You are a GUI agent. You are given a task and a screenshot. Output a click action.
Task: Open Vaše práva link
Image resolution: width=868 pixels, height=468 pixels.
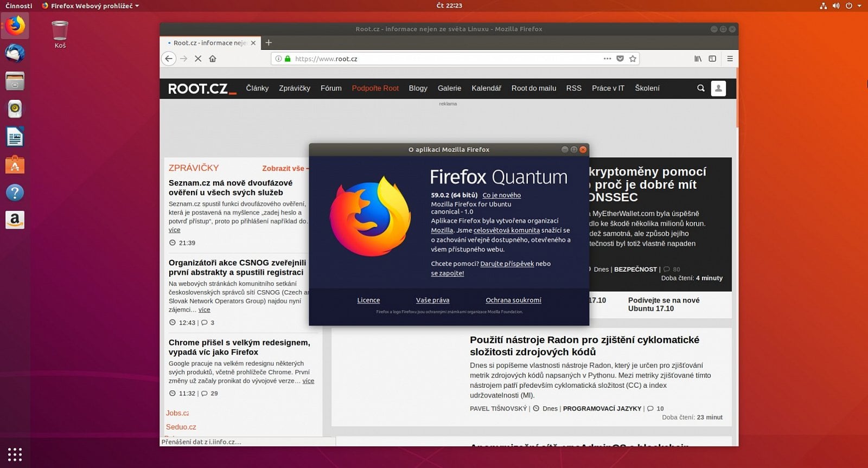coord(432,300)
